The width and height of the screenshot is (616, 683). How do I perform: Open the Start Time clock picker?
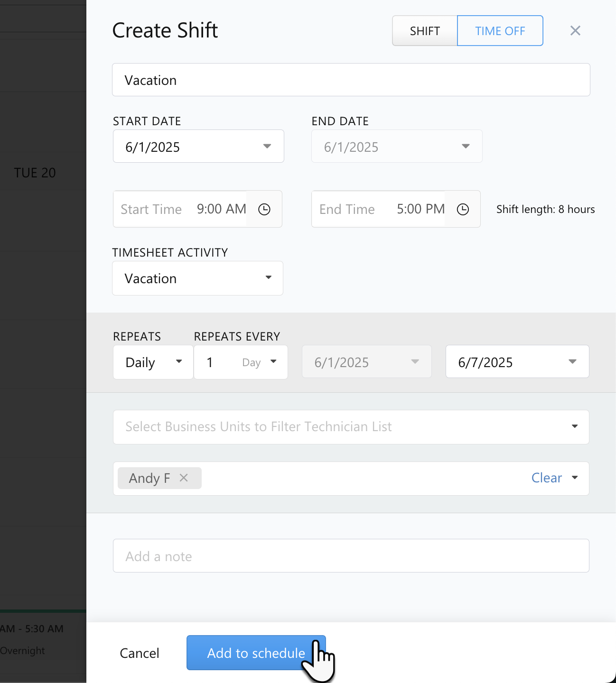(264, 209)
